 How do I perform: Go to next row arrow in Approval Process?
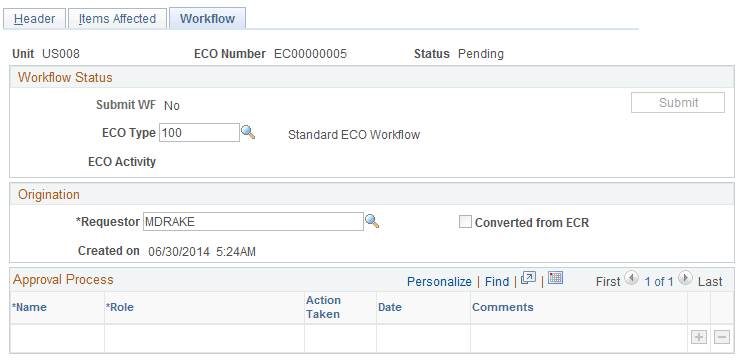click(685, 278)
